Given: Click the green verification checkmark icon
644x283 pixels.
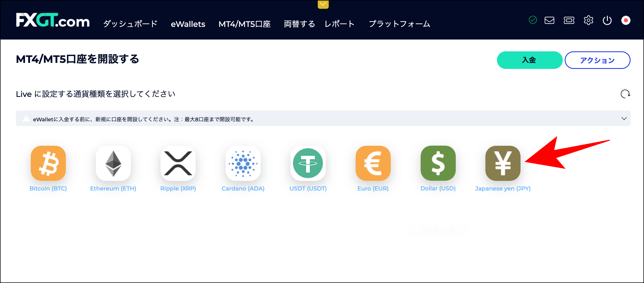Looking at the screenshot, I should pos(532,19).
